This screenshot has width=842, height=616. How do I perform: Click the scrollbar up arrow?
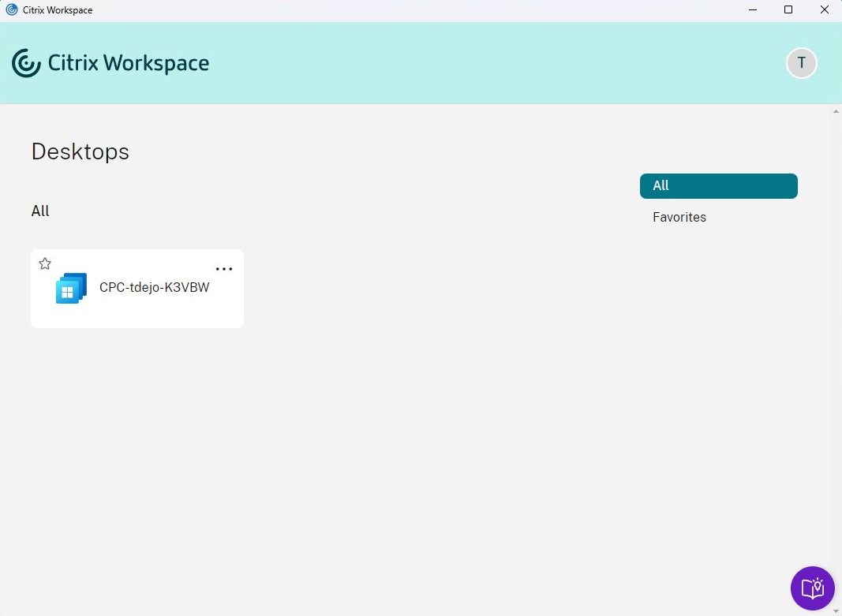tap(836, 110)
